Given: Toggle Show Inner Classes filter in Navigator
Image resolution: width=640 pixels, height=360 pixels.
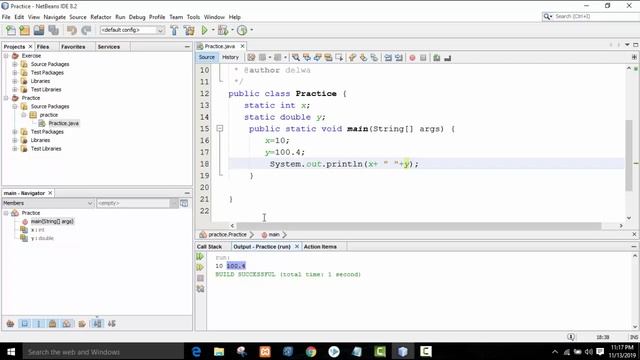Looking at the screenshot, I should tap(67, 324).
